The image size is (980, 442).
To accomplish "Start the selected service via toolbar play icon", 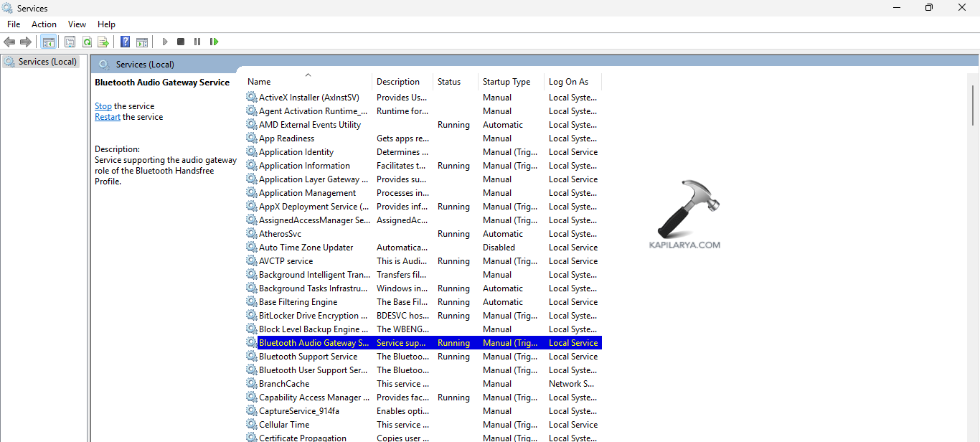I will click(x=164, y=42).
